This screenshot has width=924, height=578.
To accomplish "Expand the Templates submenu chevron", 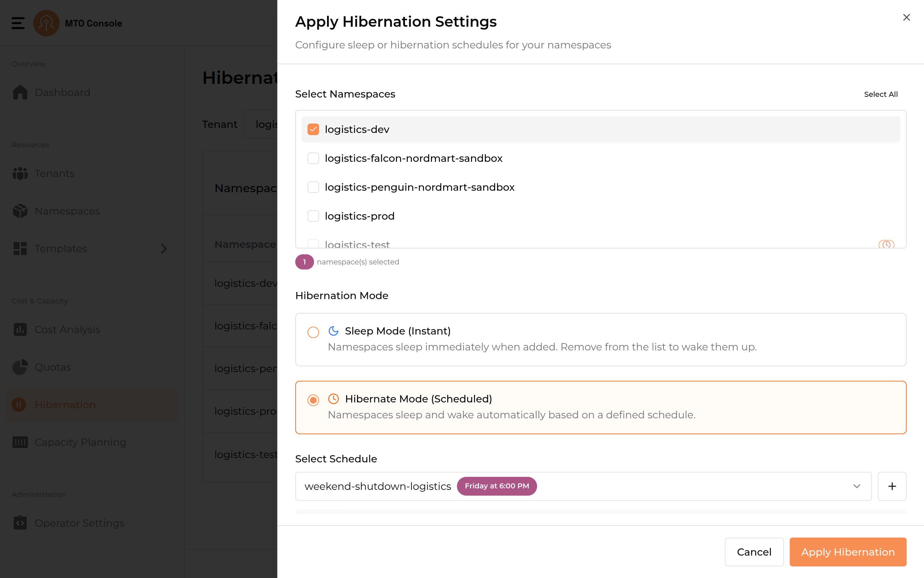I will coord(164,249).
